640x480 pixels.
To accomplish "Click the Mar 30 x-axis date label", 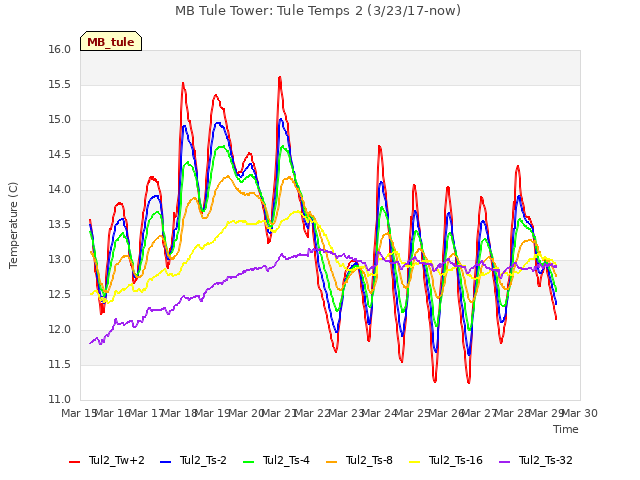I will coord(580,413).
